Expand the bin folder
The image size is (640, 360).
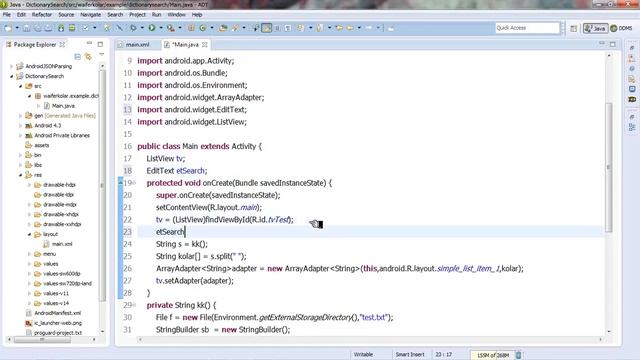coord(20,155)
